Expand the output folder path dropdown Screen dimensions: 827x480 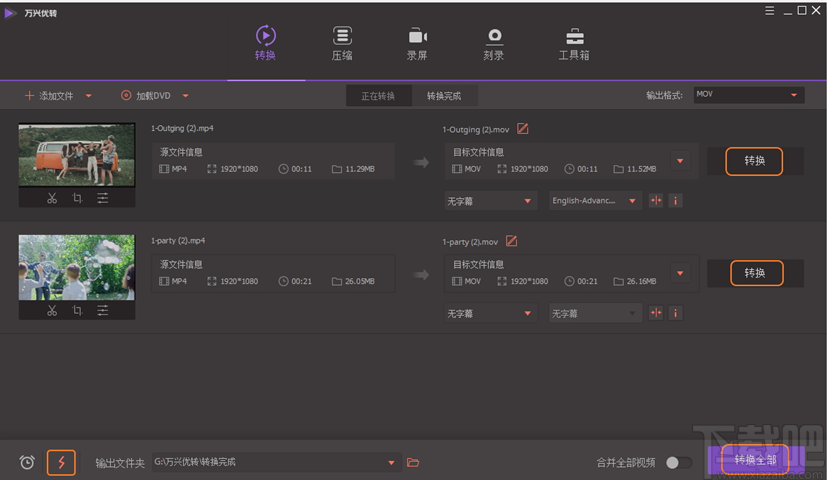[391, 463]
